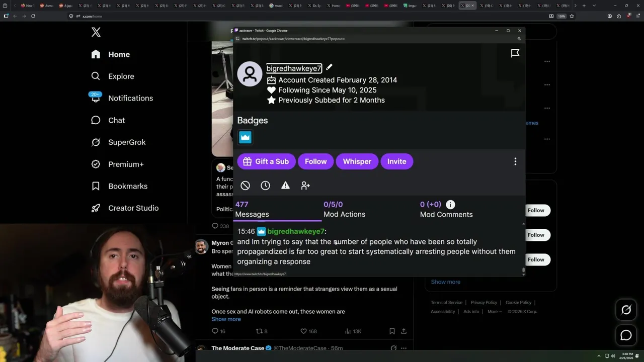This screenshot has width=644, height=362.
Task: Click the Follow button on viewer card
Action: [x=315, y=161]
